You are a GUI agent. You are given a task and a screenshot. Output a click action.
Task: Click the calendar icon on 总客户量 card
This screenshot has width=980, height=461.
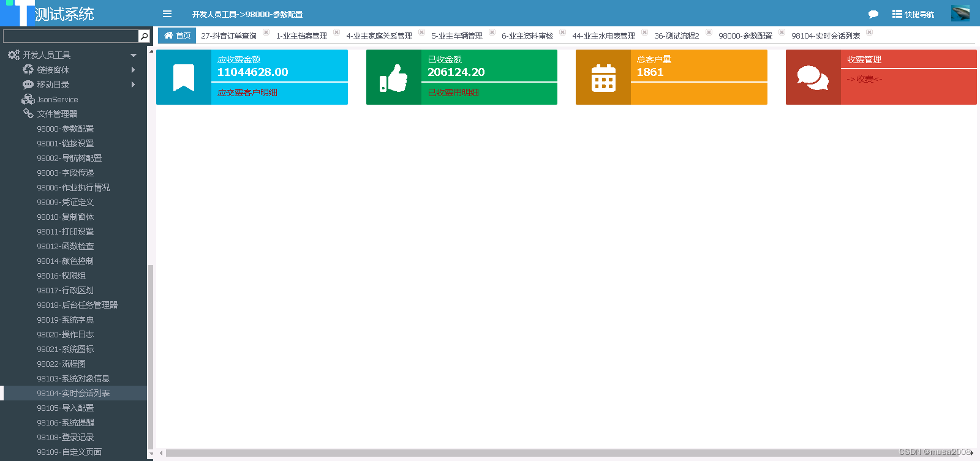pyautogui.click(x=603, y=78)
